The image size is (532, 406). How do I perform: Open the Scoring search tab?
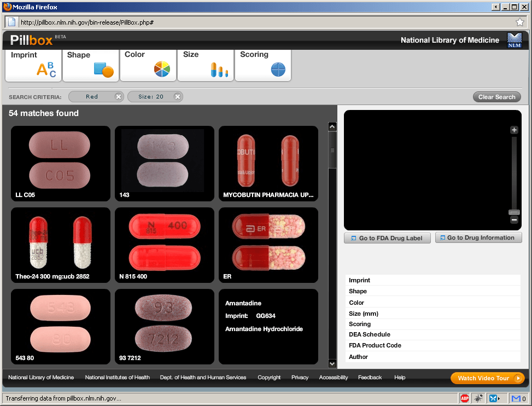263,65
